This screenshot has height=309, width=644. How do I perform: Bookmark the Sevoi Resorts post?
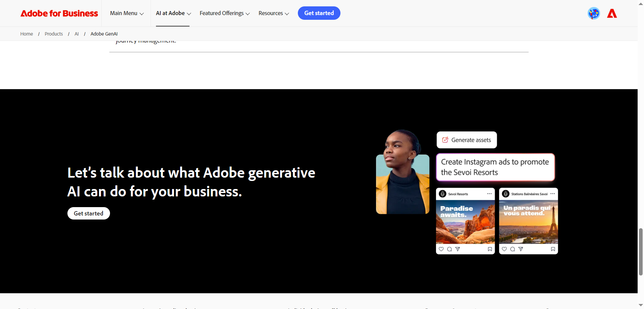(490, 249)
